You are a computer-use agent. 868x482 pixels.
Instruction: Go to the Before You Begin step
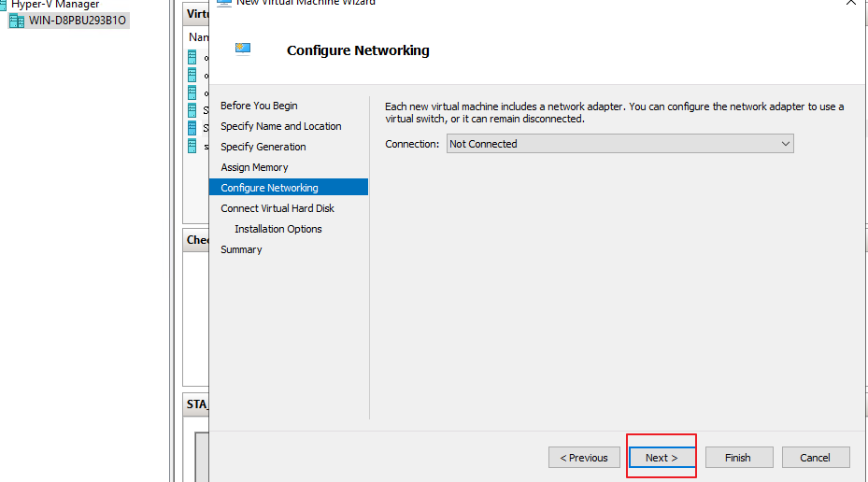coord(259,106)
